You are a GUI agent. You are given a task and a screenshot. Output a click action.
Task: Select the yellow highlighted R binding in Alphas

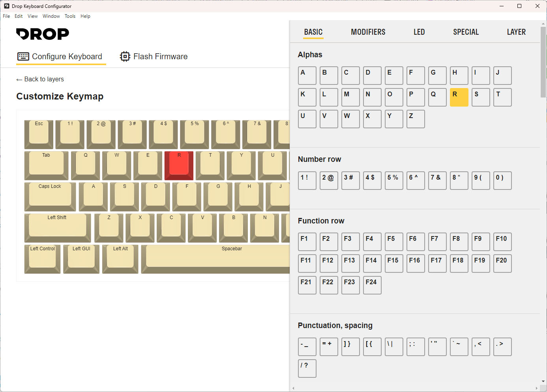tap(459, 97)
